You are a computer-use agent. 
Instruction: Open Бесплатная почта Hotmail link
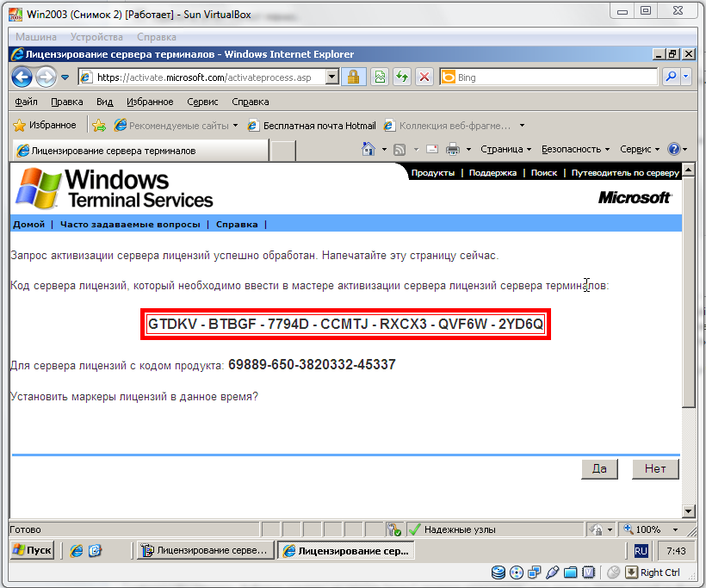click(312, 126)
